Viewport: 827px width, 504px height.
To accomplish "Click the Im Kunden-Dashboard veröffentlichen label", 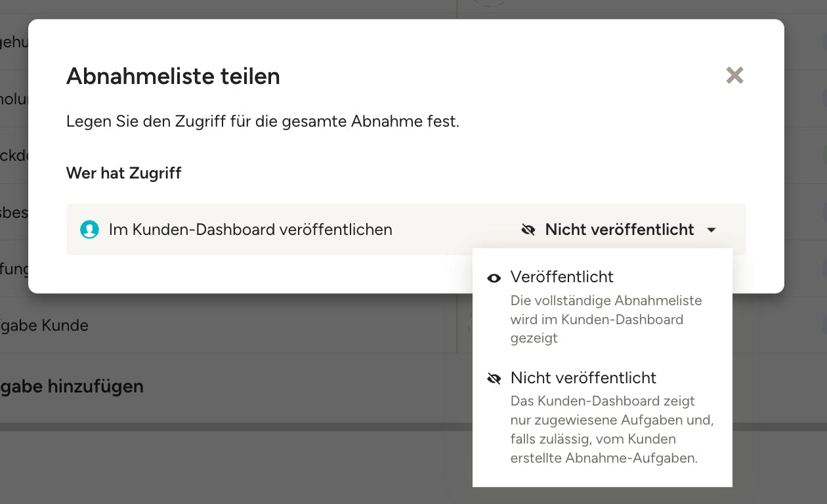I will (x=250, y=230).
